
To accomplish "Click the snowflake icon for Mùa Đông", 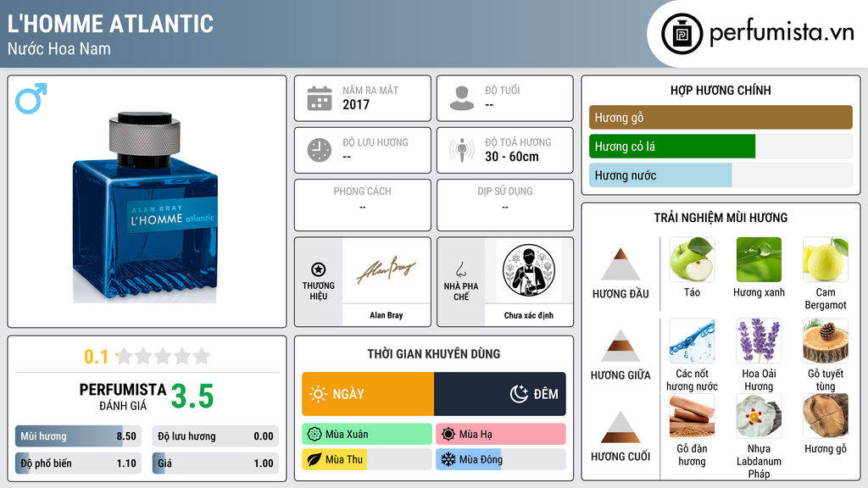I will coord(448,459).
